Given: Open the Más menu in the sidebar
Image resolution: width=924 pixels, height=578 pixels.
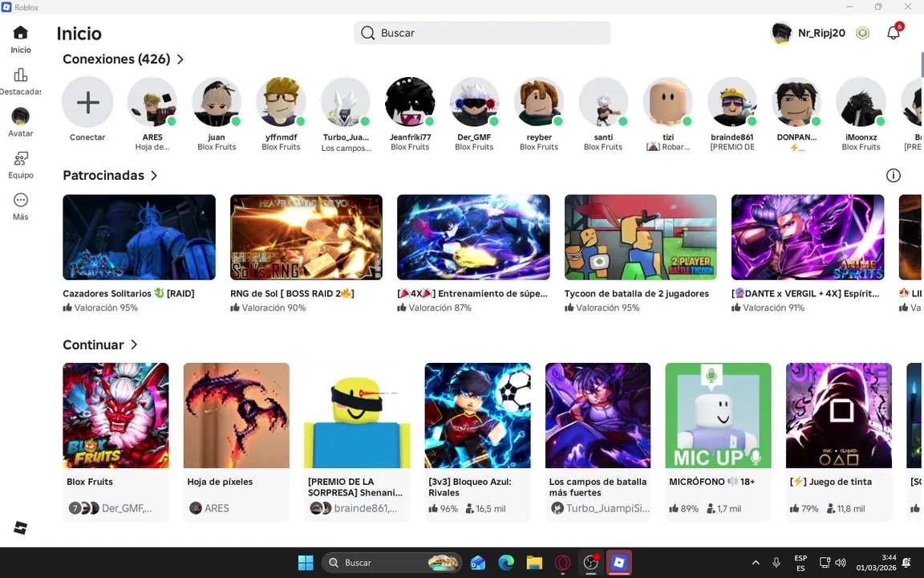Looking at the screenshot, I should tap(21, 206).
